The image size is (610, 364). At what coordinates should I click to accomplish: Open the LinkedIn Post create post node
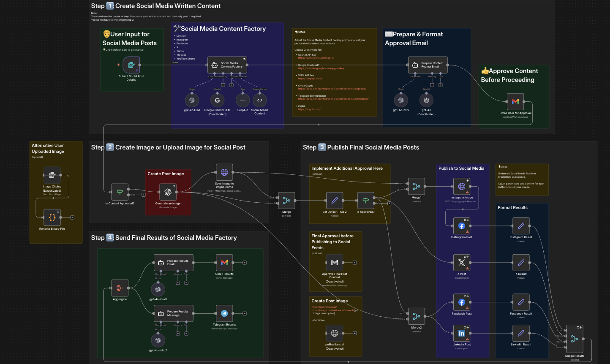[462, 332]
